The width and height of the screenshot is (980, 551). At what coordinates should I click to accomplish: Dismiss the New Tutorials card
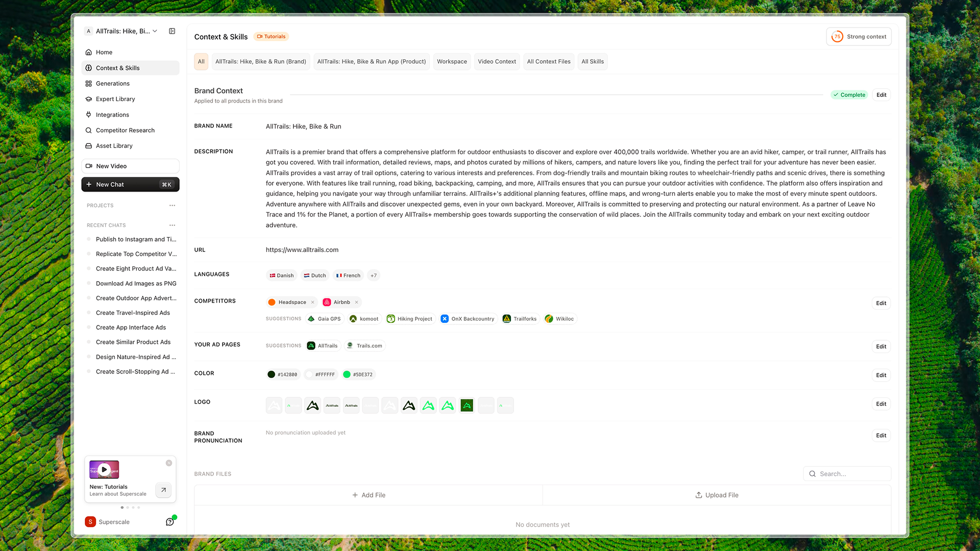coord(169,463)
